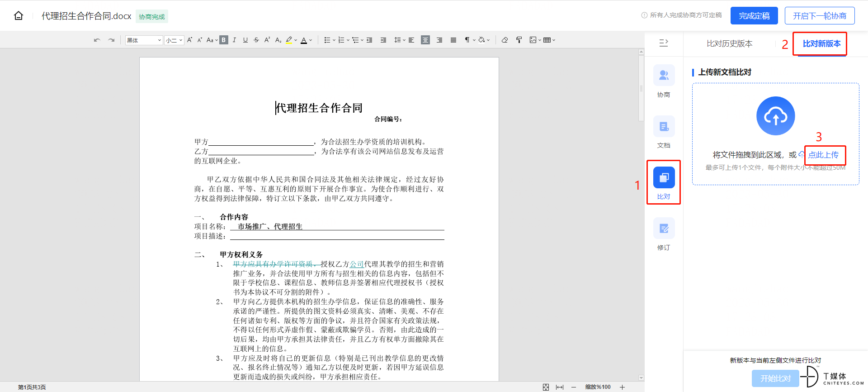Viewport: 868px width, 392px height.
Task: Redo the last edit
Action: [111, 40]
